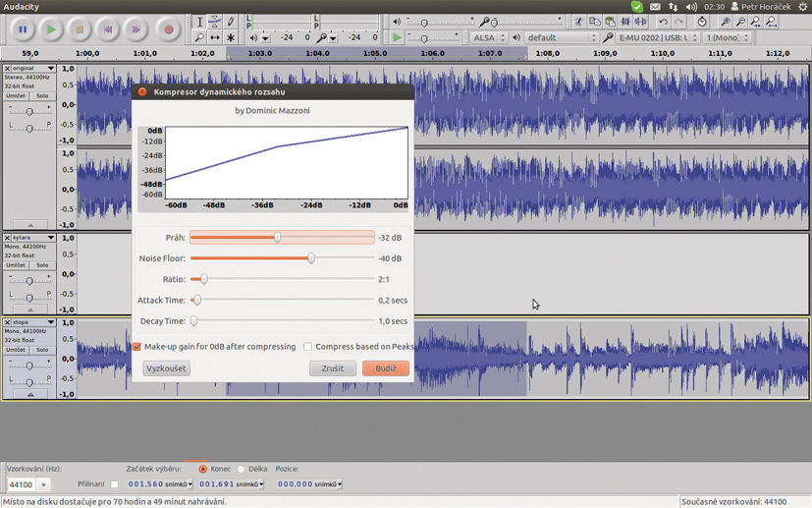Open the input meter dropdown by microphone
This screenshot has height=508, width=812.
coord(334,38)
